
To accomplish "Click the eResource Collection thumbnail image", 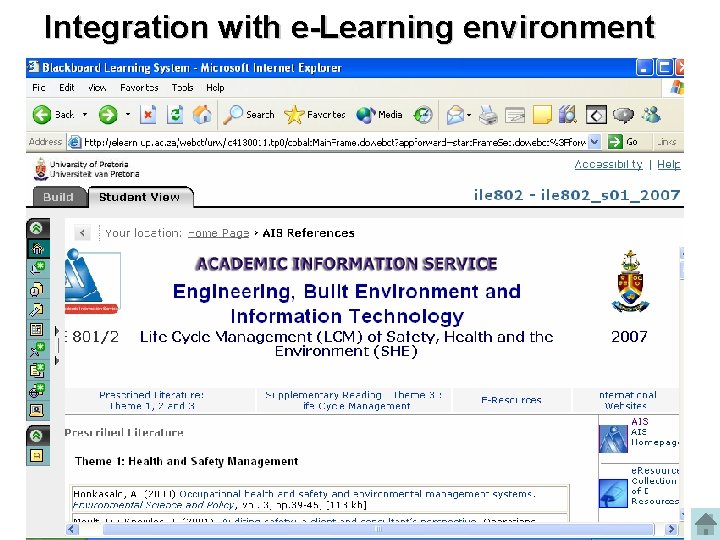I will point(613,494).
